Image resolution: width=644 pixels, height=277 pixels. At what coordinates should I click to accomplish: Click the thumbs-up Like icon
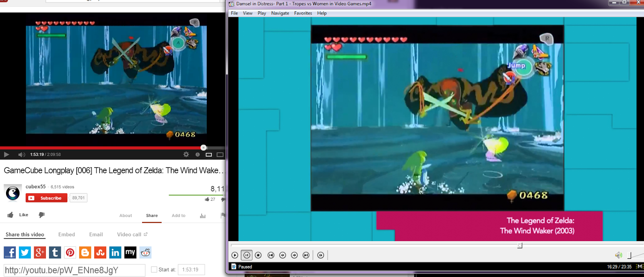pos(10,215)
